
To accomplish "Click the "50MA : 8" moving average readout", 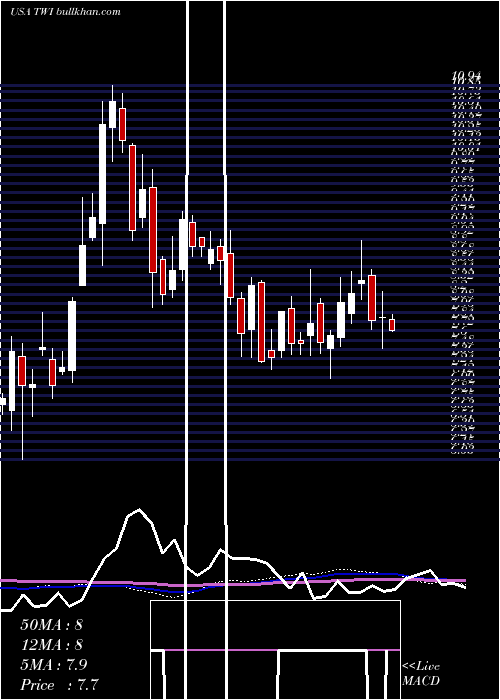I will click(x=51, y=625).
